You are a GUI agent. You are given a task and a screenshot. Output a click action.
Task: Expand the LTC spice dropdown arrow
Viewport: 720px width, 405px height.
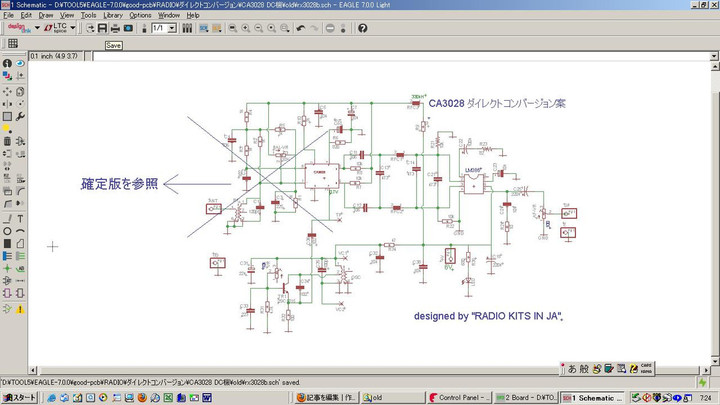[73, 28]
